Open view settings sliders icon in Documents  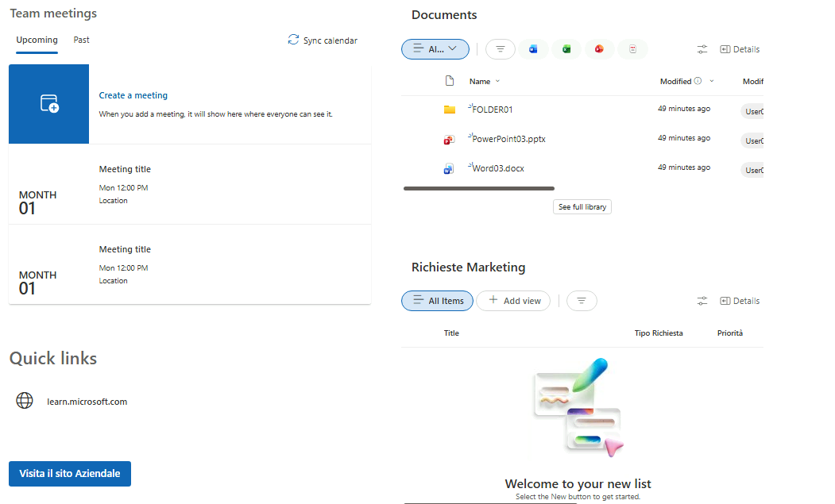pos(702,49)
